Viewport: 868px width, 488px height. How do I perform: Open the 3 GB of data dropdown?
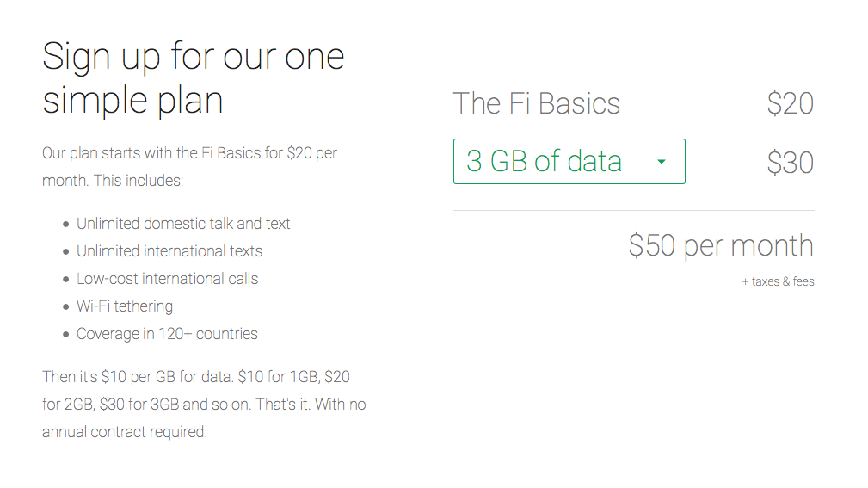tap(568, 161)
